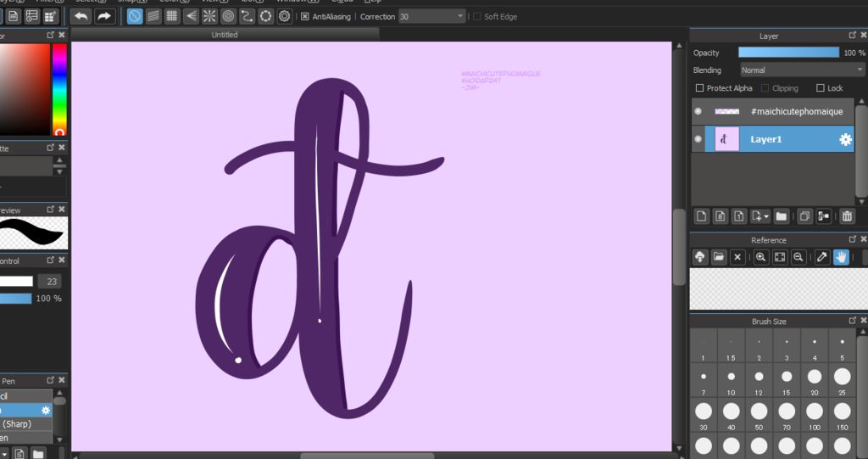Adjust the brush opacity 100% slider
Image resolution: width=868 pixels, height=459 pixels.
pyautogui.click(x=15, y=299)
